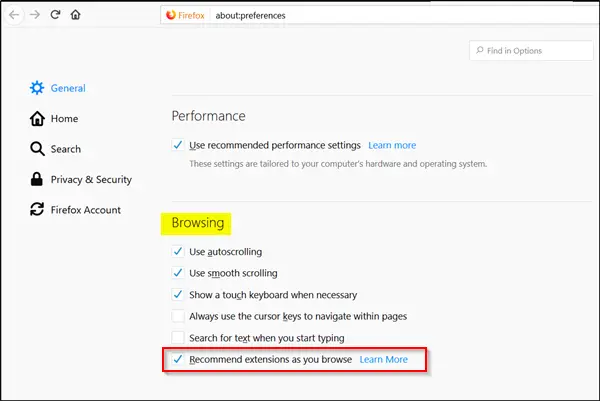Uncheck Use autoscrolling
The width and height of the screenshot is (600, 401).
tap(178, 252)
